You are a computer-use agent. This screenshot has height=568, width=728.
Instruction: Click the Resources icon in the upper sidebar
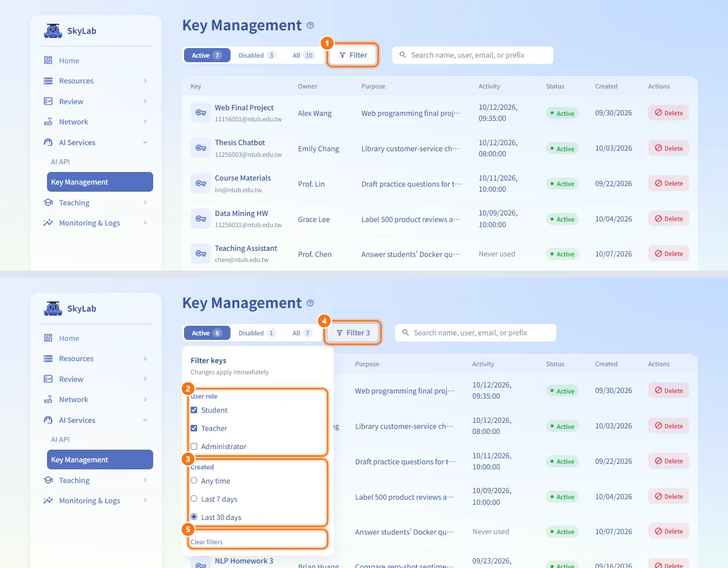[x=48, y=81]
